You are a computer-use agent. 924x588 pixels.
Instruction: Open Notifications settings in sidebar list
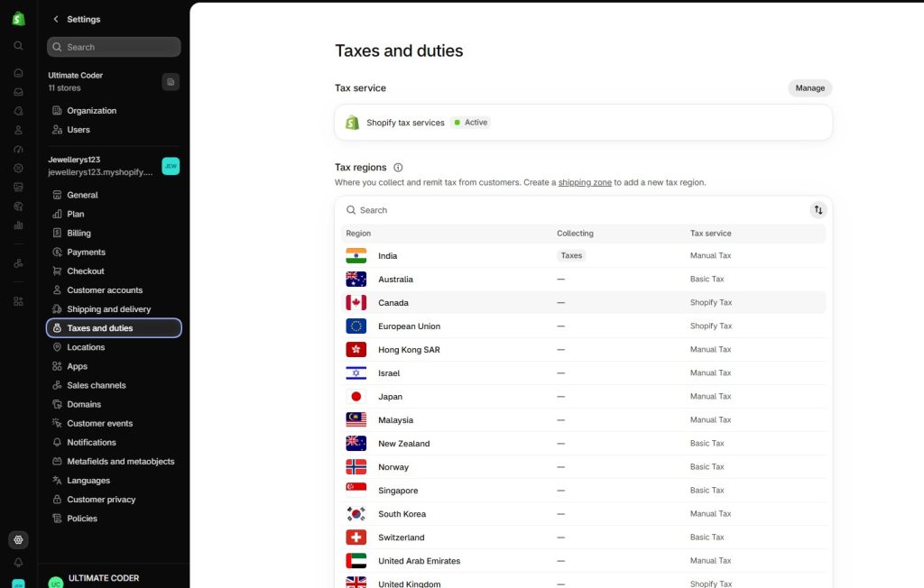[x=114, y=442]
